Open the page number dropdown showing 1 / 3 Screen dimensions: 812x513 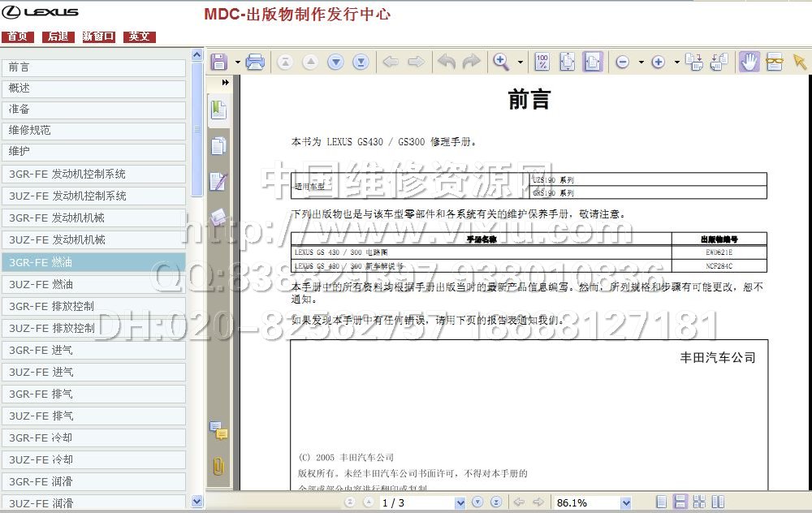(x=460, y=502)
